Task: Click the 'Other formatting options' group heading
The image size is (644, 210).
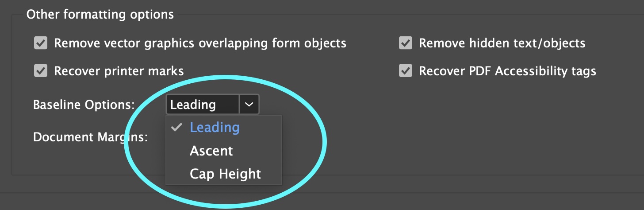Action: point(100,15)
